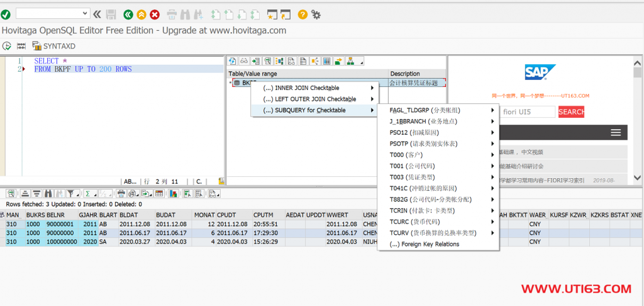Click the Generate Shortcut icon
The height and width of the screenshot is (306, 644).
(x=286, y=15)
